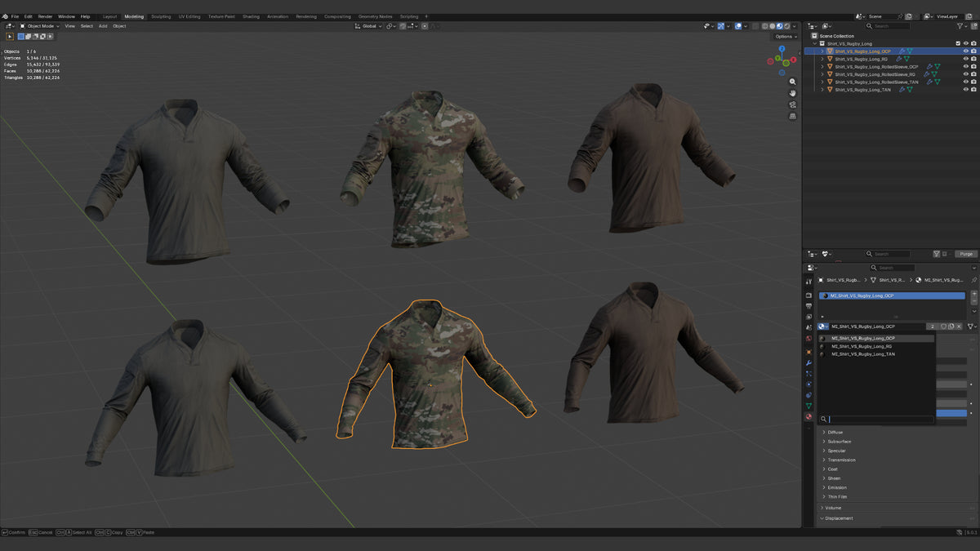The image size is (980, 551).
Task: Open the Global transform orientation dropdown
Action: pos(368,26)
